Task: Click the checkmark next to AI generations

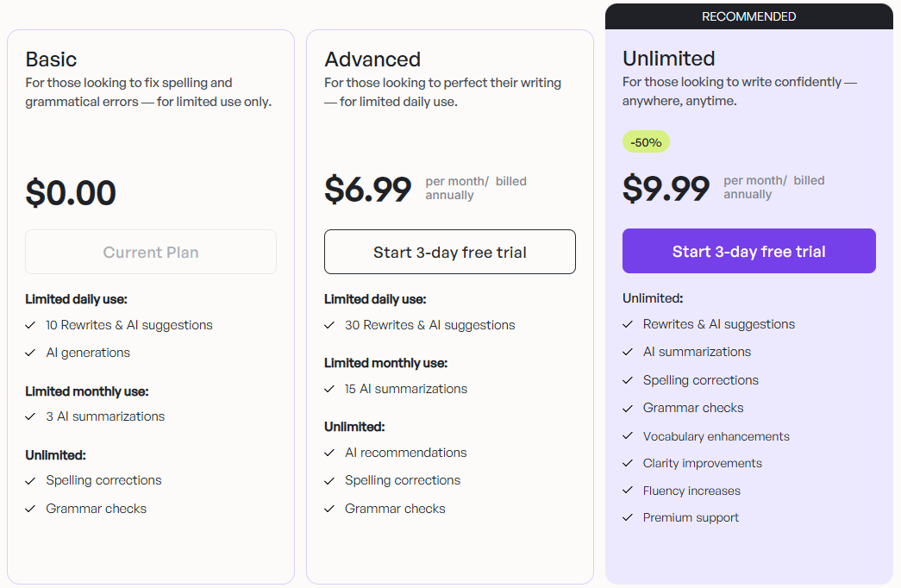Action: (30, 352)
